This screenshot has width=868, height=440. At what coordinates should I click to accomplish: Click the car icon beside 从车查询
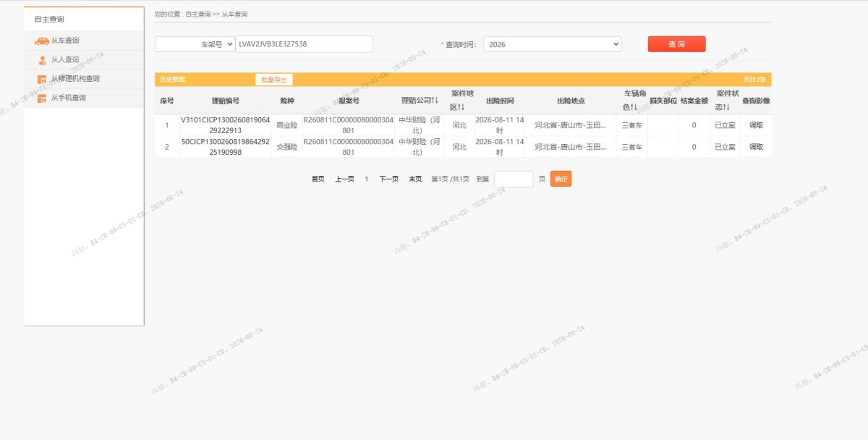point(42,41)
